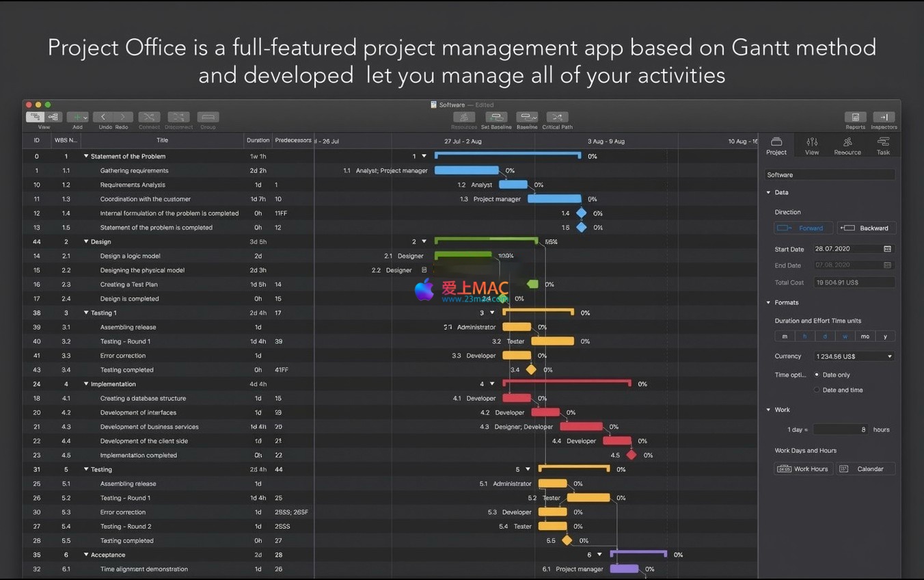Select the Date and time radio button
The height and width of the screenshot is (580, 924).
point(817,390)
